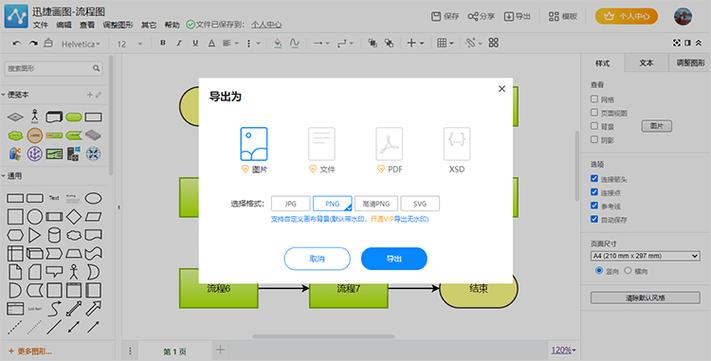Collapse the 便笺本 shapes section
711x361 pixels.
[16, 94]
